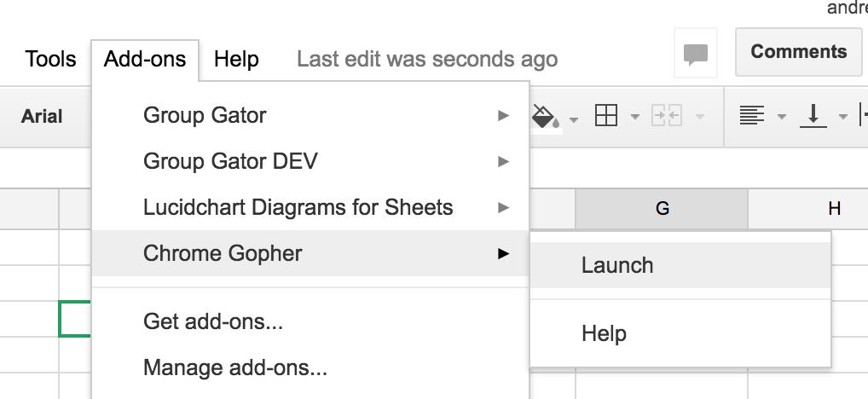
Task: Expand the fill color dropdown arrow
Action: [x=574, y=118]
